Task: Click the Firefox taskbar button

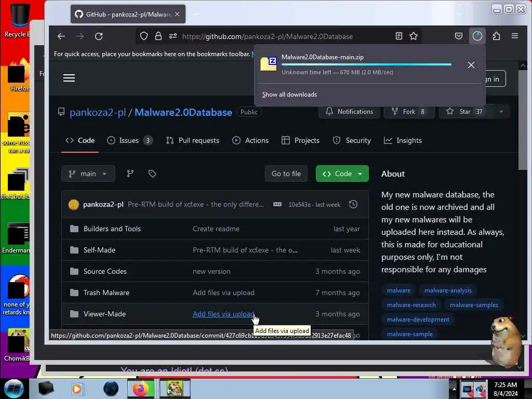Action: point(140,389)
